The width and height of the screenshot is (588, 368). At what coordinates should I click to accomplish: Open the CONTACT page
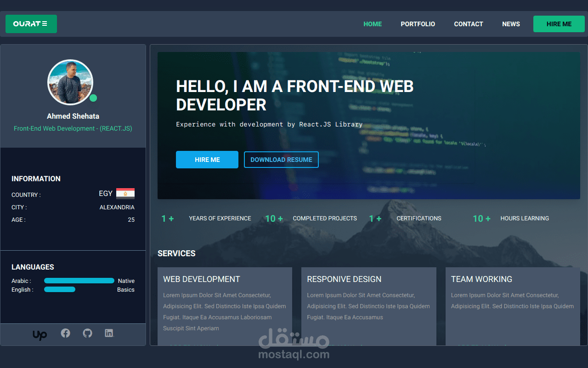pyautogui.click(x=468, y=24)
